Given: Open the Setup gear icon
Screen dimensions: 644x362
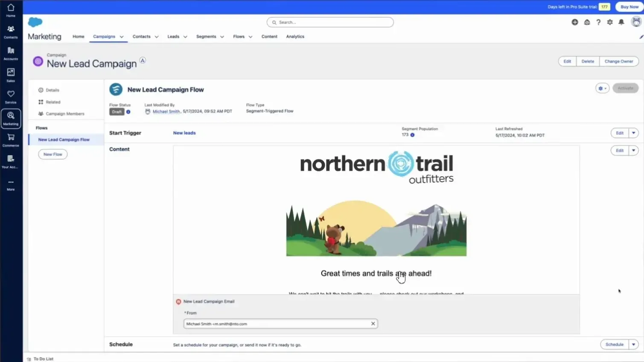Looking at the screenshot, I should pos(610,22).
